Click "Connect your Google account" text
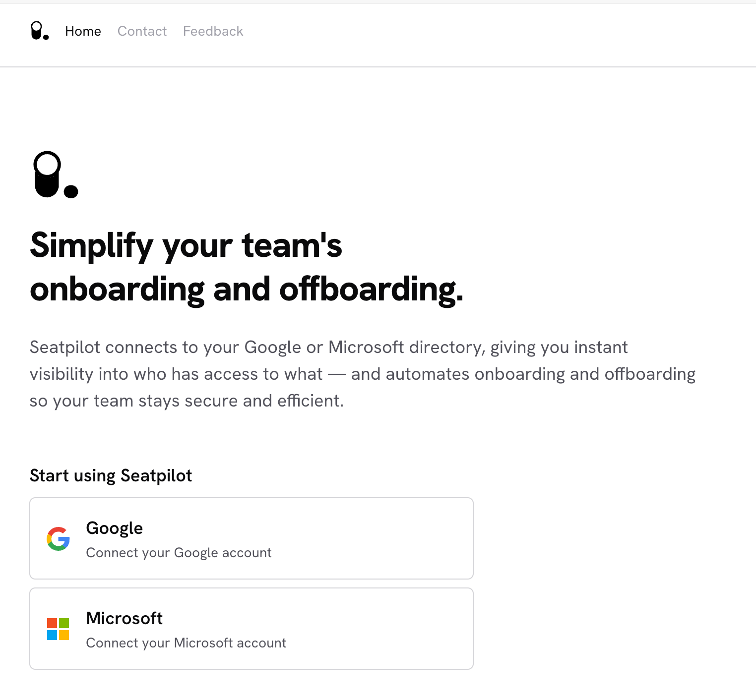This screenshot has width=756, height=700. point(179,553)
